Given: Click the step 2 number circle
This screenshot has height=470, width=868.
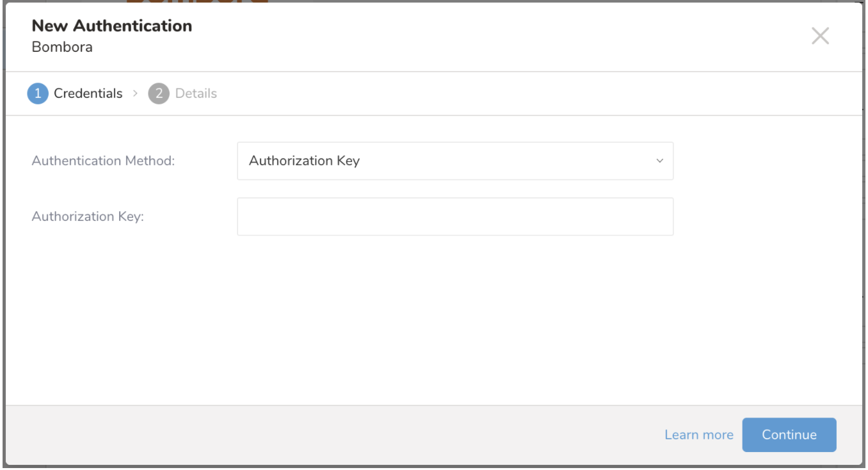Looking at the screenshot, I should coord(159,93).
